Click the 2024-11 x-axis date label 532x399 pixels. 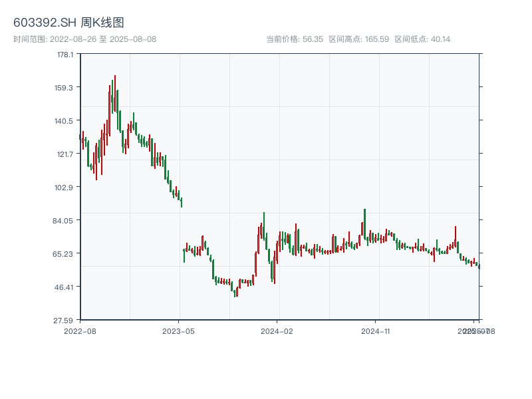[376, 331]
